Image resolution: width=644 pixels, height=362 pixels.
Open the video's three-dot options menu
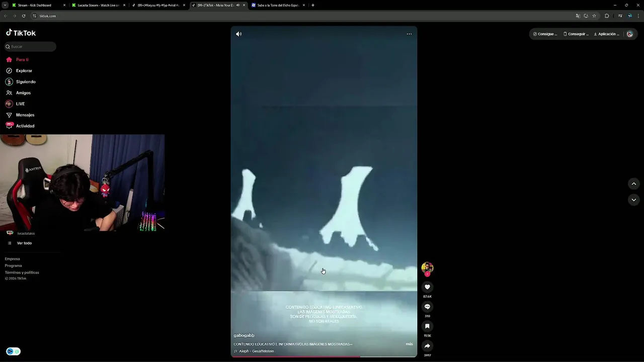tap(409, 34)
